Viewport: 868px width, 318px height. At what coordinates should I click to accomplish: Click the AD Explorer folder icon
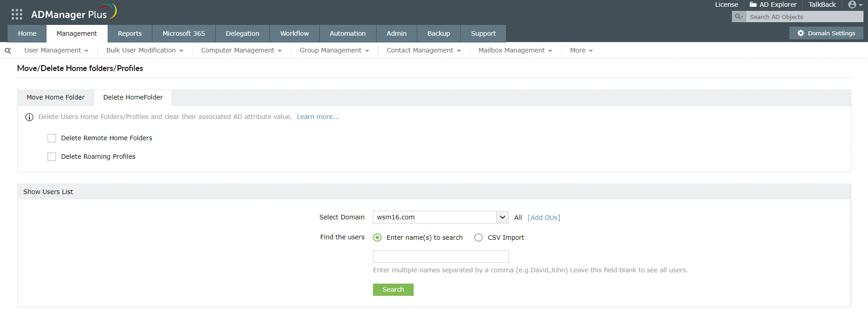pos(753,5)
